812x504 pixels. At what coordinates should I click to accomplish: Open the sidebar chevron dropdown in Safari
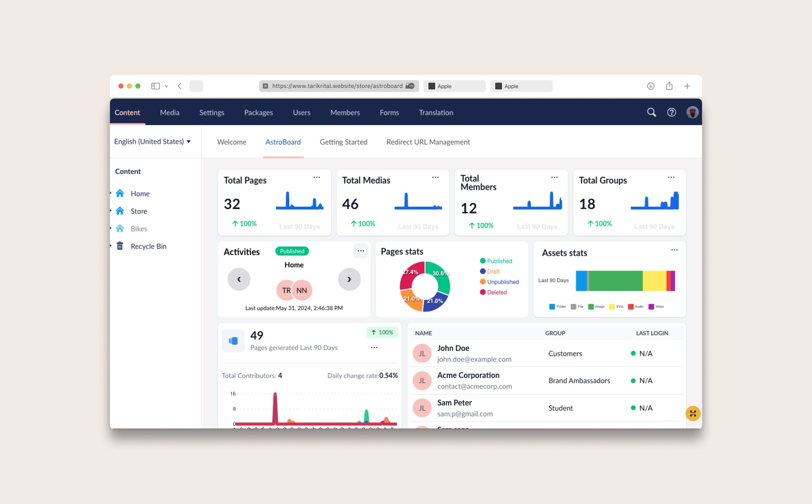167,86
